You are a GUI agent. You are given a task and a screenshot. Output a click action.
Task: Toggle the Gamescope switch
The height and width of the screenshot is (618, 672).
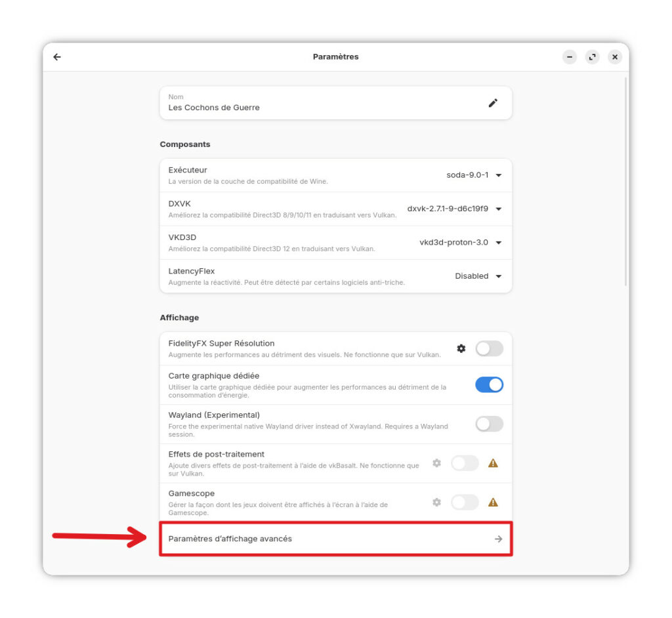465,502
